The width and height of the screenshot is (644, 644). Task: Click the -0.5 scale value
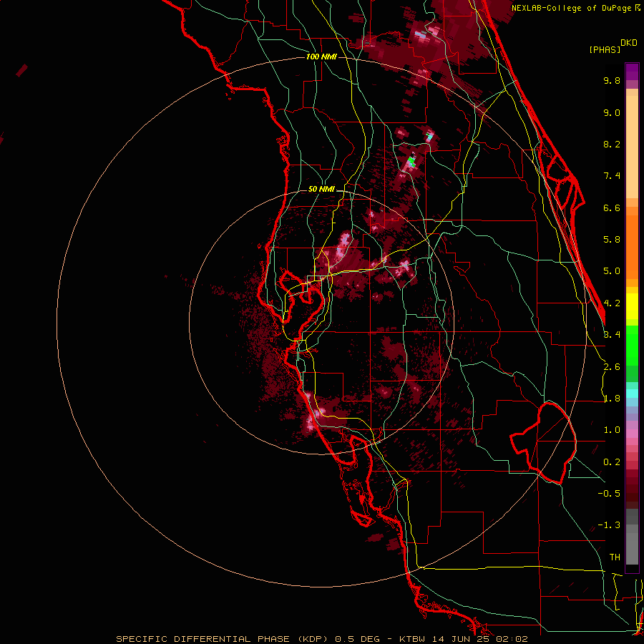[609, 494]
